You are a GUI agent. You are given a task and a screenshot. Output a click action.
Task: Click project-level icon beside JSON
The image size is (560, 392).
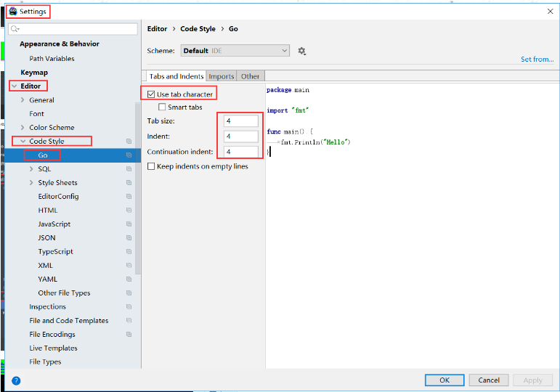tap(129, 238)
